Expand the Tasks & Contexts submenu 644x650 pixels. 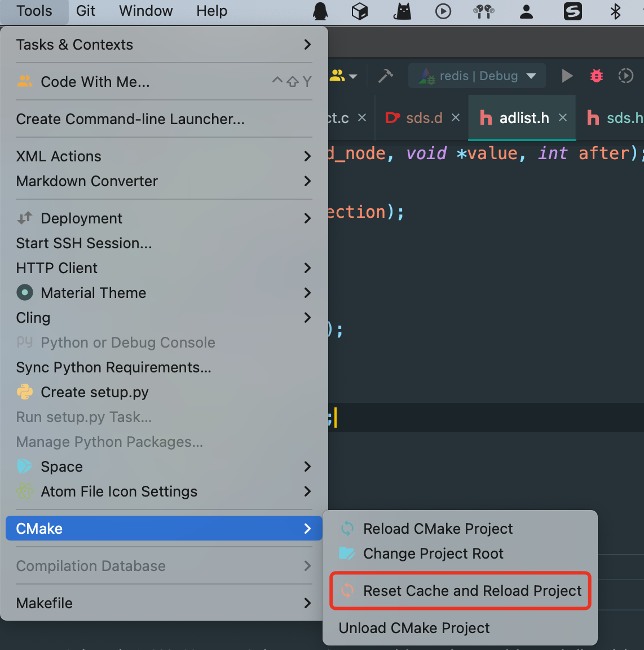pos(164,45)
